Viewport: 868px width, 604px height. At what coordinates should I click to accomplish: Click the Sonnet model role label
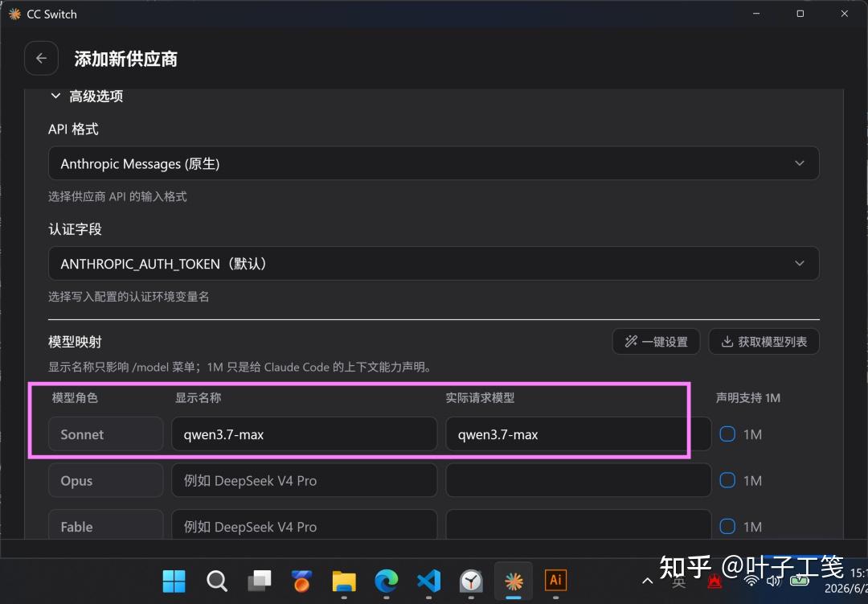pos(106,433)
